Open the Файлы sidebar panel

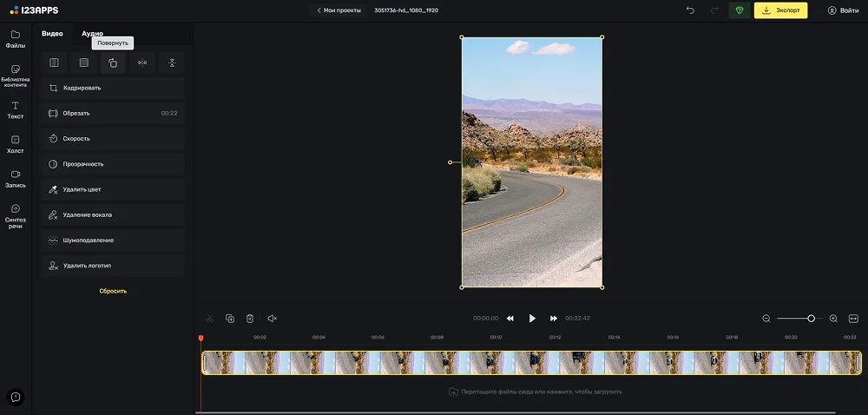[16, 39]
